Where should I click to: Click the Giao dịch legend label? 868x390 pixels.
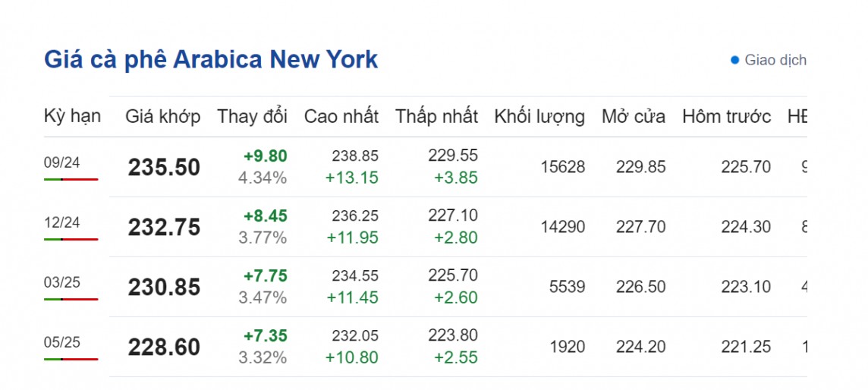775,60
